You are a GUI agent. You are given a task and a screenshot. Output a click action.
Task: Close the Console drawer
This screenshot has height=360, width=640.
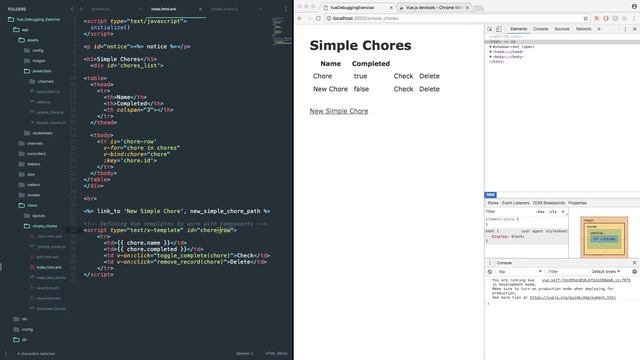click(x=634, y=263)
